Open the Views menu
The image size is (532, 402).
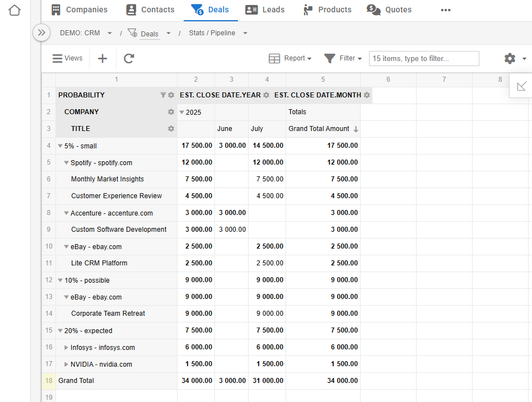[68, 58]
